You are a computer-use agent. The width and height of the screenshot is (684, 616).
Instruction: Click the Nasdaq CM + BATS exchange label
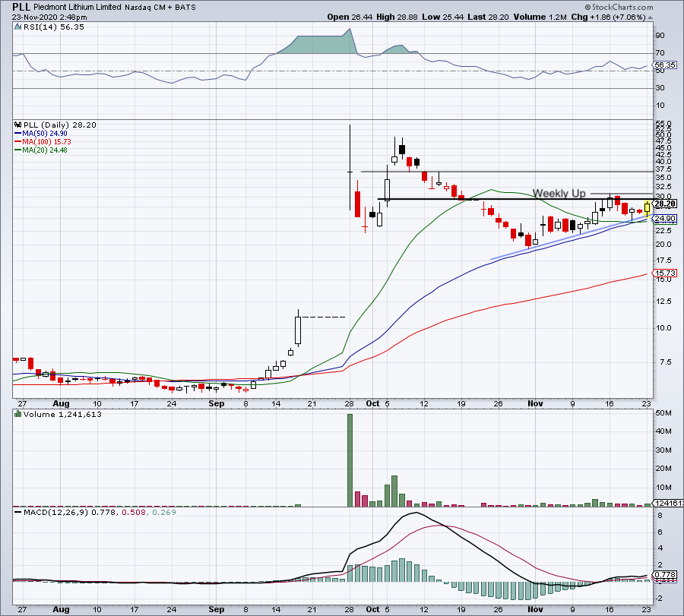click(x=160, y=8)
